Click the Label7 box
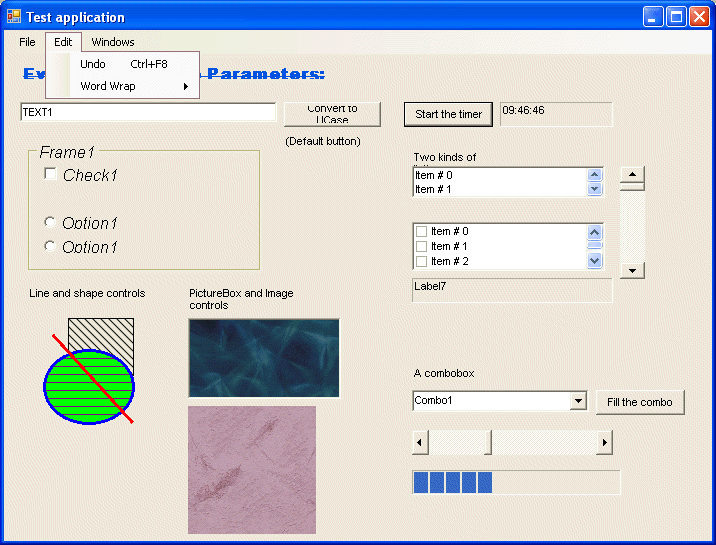716x545 pixels. pyautogui.click(x=512, y=290)
